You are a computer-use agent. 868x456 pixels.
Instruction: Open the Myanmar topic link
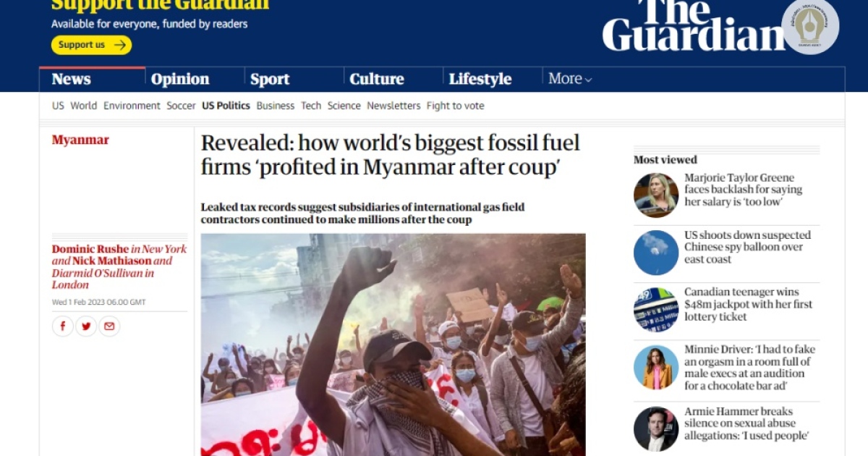[80, 140]
